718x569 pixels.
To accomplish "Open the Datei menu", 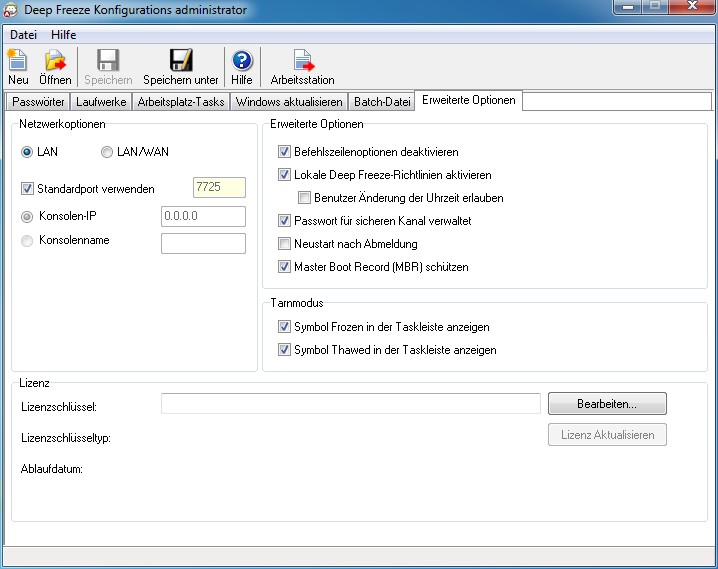I will click(23, 35).
